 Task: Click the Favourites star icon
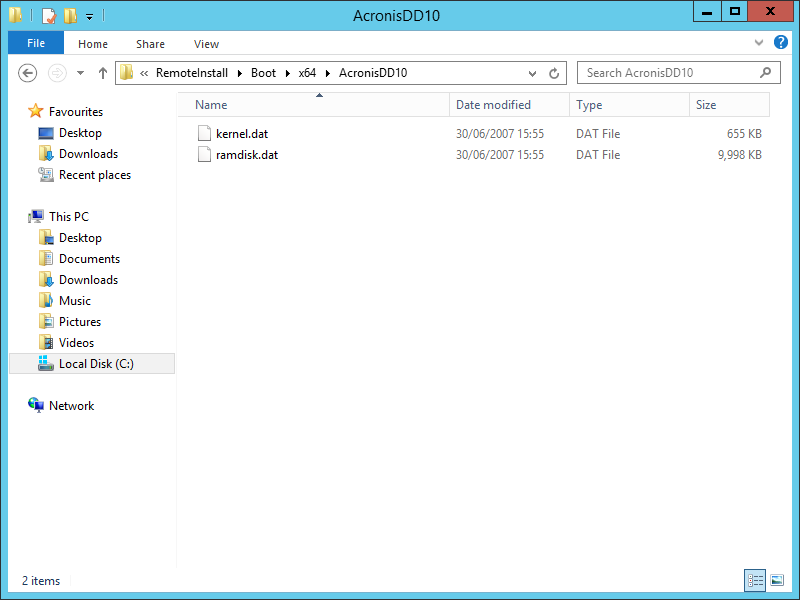[36, 111]
